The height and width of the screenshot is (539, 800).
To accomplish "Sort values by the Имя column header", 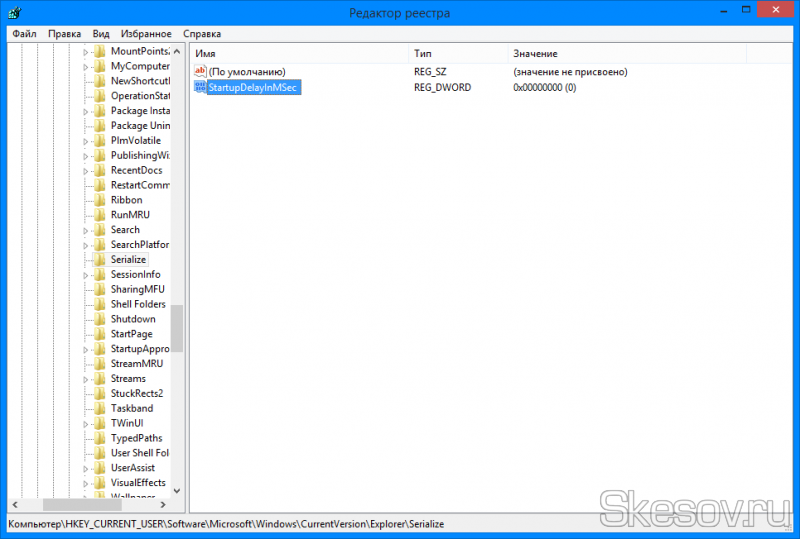I will (300, 53).
